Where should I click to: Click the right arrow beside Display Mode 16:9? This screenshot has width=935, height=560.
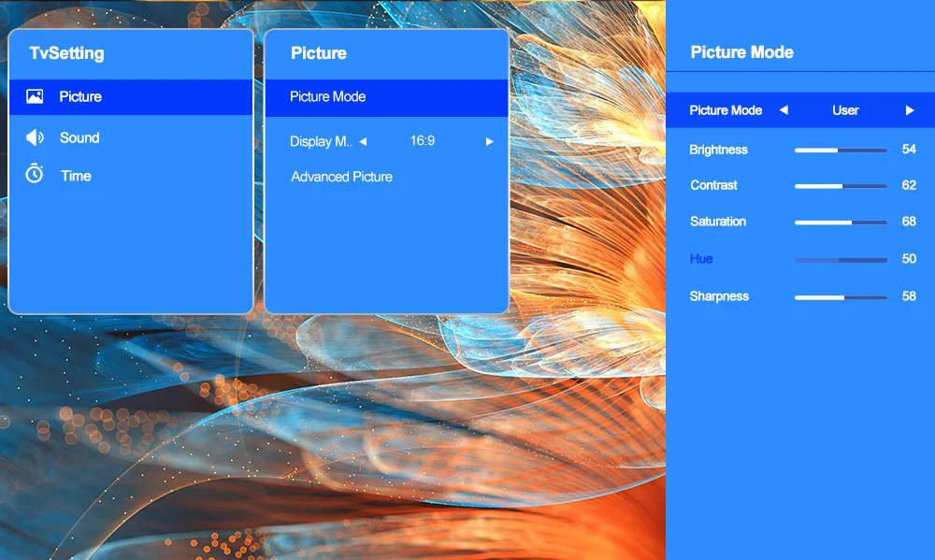(x=490, y=141)
